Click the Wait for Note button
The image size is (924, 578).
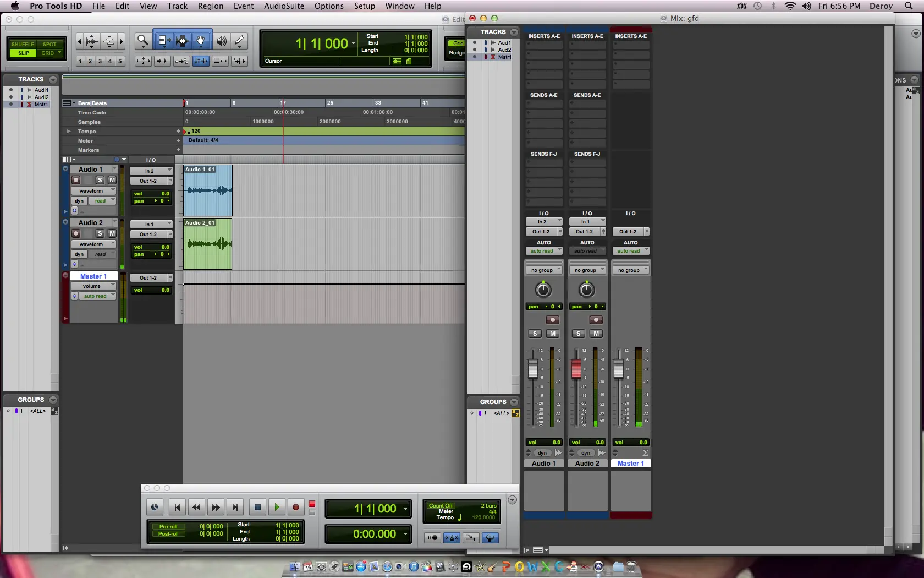point(433,538)
